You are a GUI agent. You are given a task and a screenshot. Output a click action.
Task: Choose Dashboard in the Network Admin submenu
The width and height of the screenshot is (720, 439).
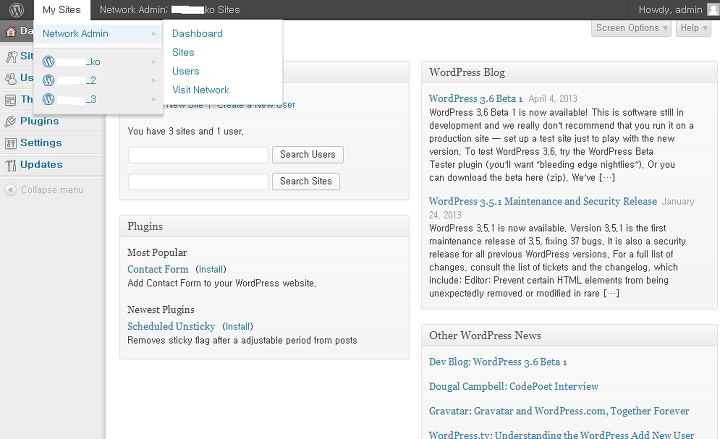[197, 34]
